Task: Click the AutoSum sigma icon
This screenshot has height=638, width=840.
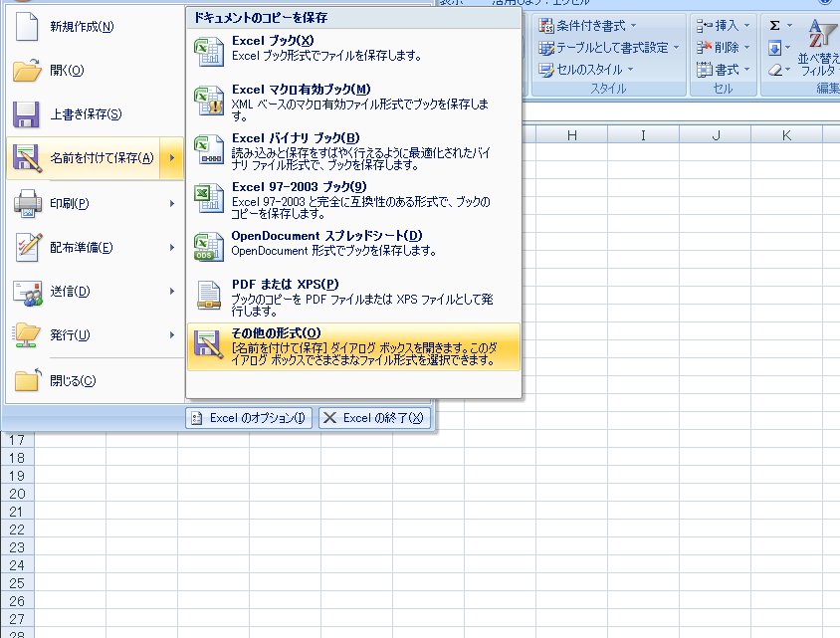Action: click(774, 25)
